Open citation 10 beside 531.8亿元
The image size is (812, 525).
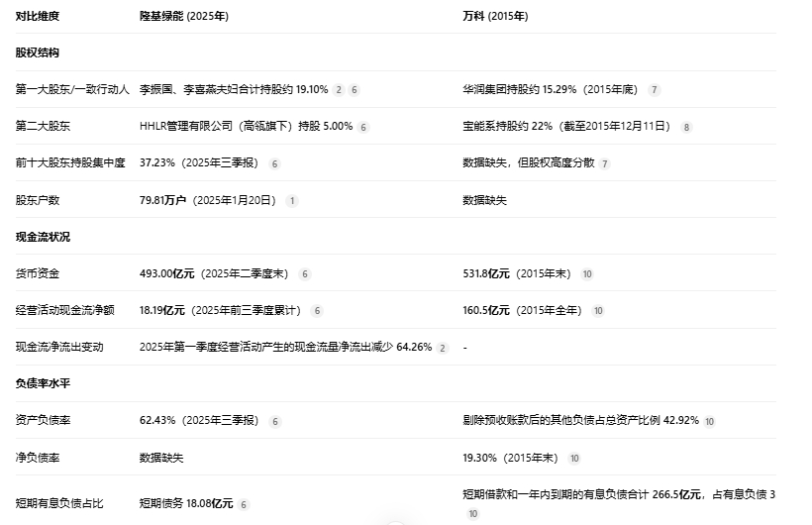[x=587, y=274]
